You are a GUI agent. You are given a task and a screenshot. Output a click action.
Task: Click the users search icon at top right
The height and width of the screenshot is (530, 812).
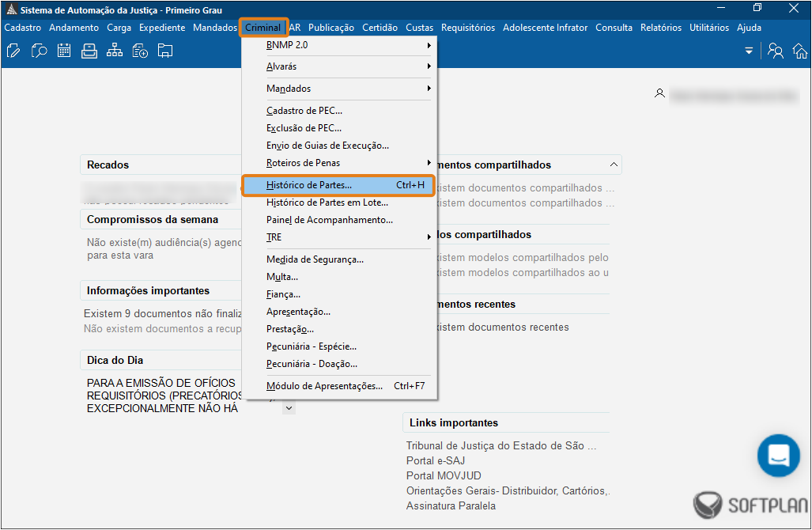click(775, 51)
